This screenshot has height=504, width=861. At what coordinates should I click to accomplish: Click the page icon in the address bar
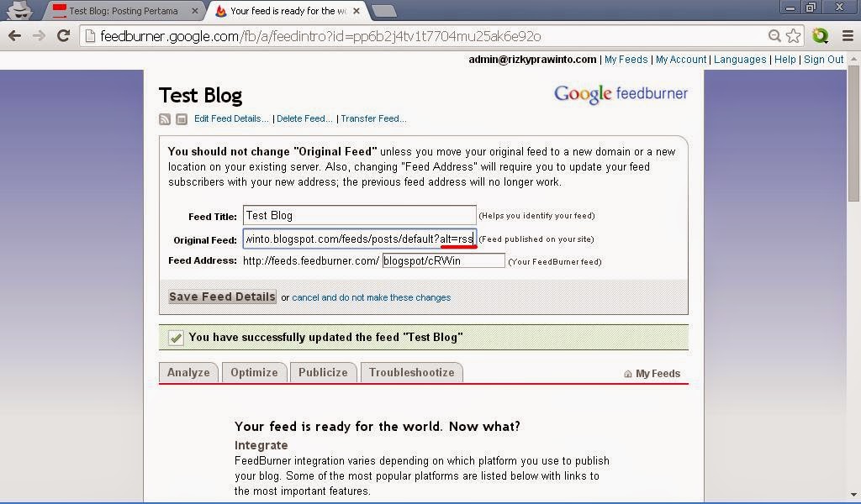coord(90,36)
